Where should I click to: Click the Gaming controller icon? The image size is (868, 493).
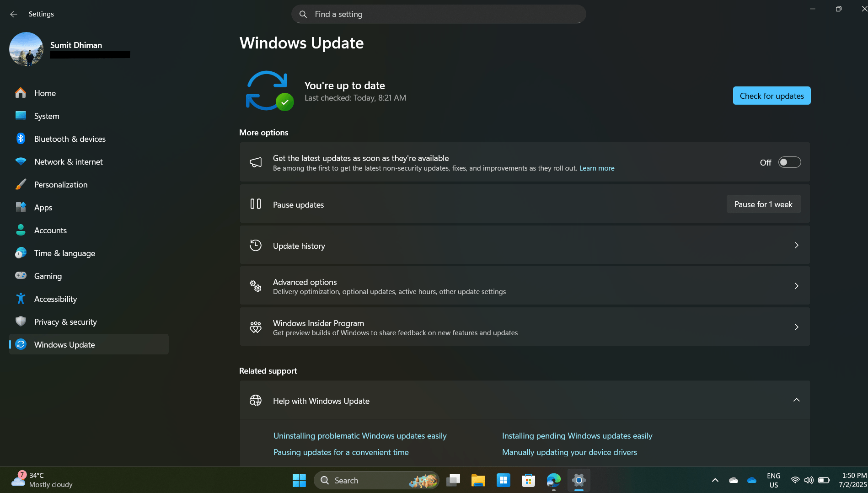click(21, 276)
